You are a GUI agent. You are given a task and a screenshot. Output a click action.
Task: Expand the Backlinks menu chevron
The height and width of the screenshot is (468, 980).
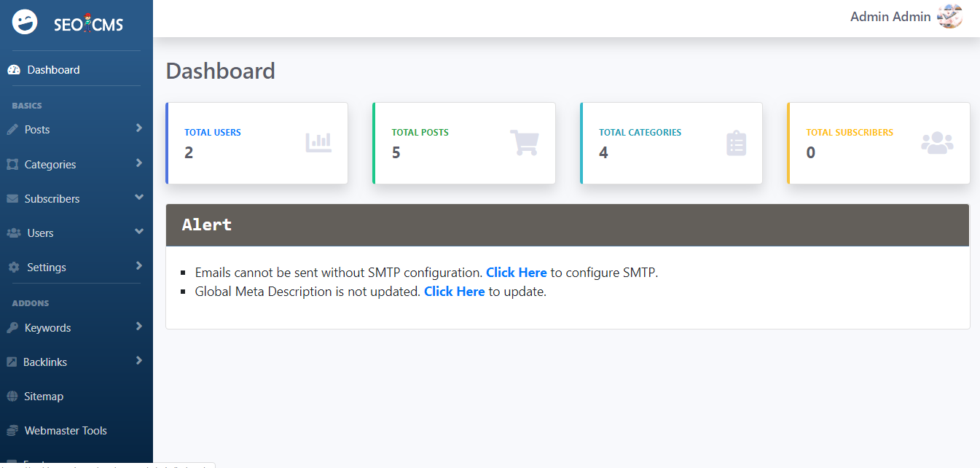pos(139,362)
